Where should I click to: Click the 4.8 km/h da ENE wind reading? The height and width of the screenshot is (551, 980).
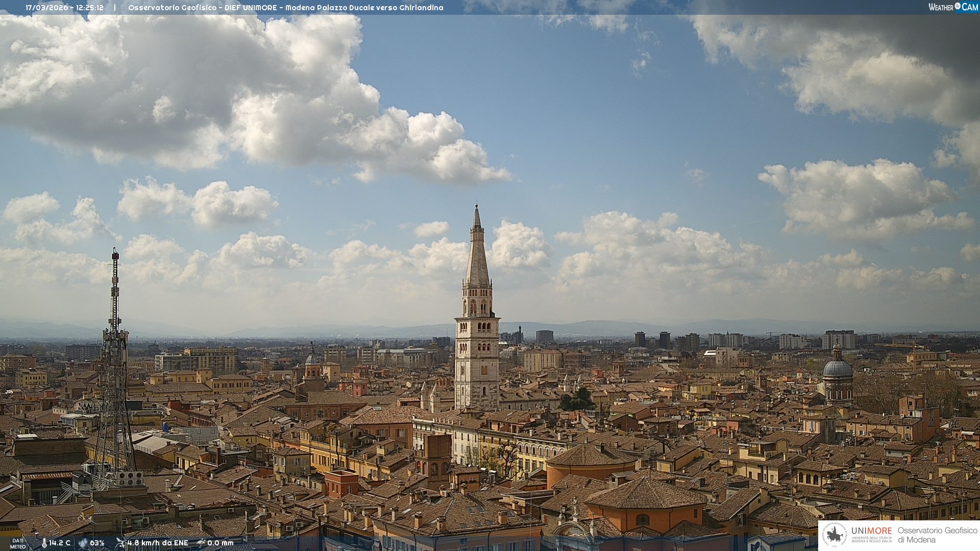(158, 543)
